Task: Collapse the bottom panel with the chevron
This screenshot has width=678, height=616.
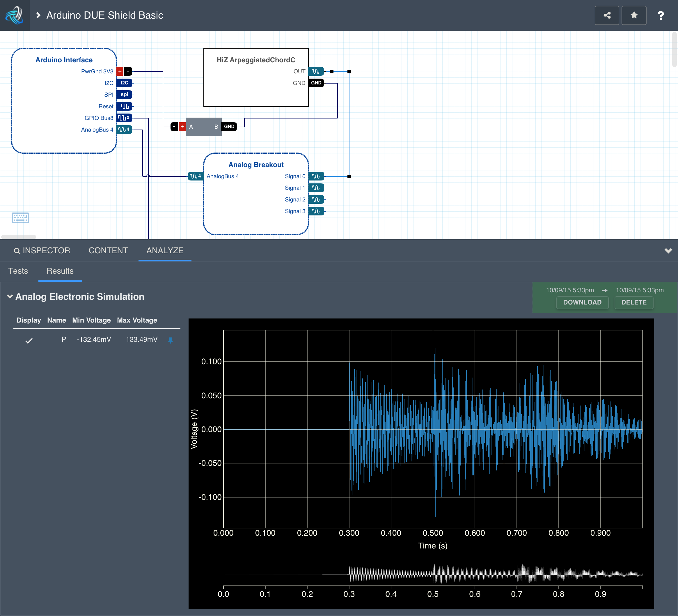Action: (x=668, y=251)
